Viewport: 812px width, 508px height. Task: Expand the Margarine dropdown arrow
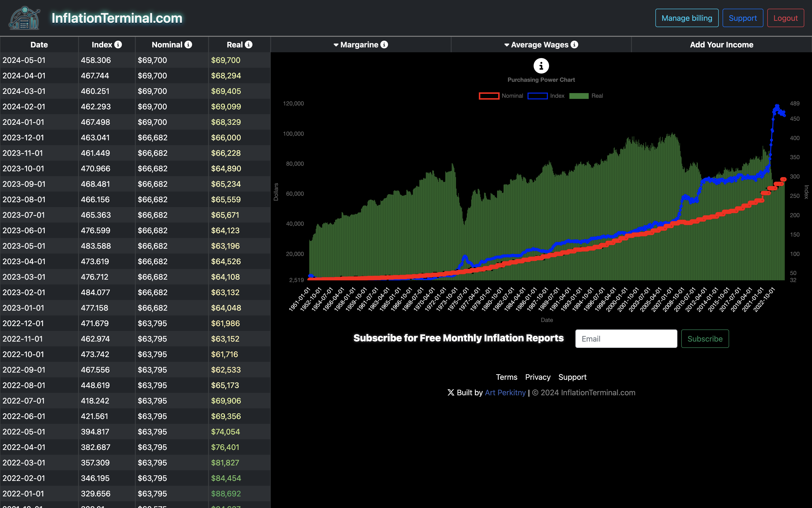[336, 45]
